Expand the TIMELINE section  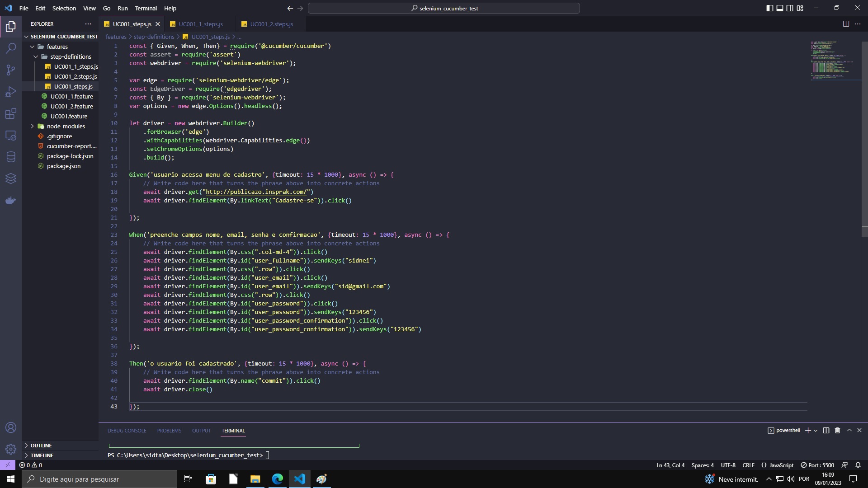coord(42,455)
